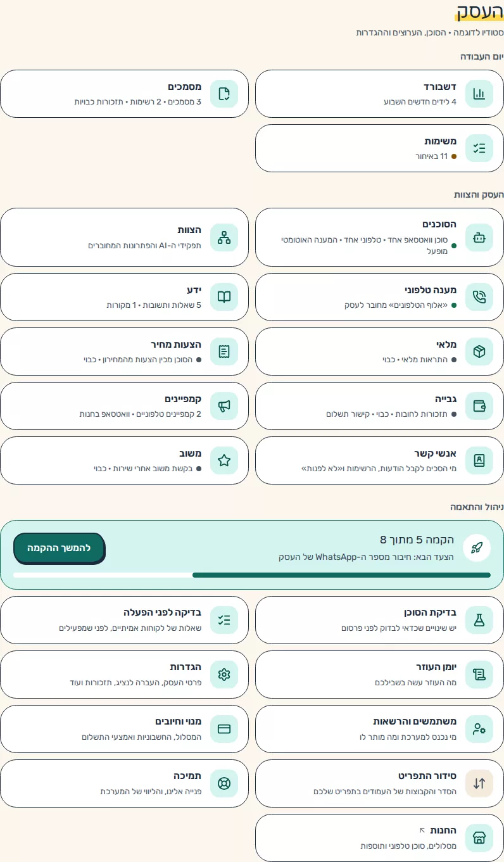Click the משתמשים והרשאות user-gear icon
This screenshot has width=504, height=862.
(x=479, y=729)
